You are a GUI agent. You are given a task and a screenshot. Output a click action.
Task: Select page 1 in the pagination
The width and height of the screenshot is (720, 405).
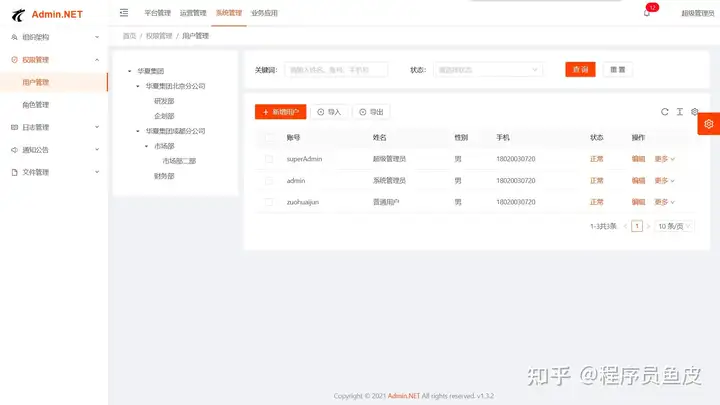point(636,226)
